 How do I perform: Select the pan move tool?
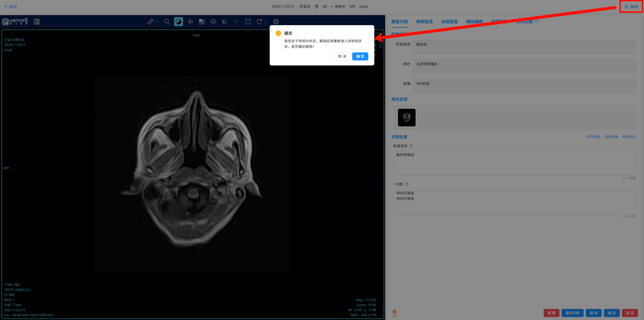(190, 22)
